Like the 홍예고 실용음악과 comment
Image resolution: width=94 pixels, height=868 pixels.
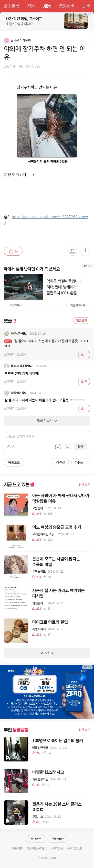click(84, 381)
